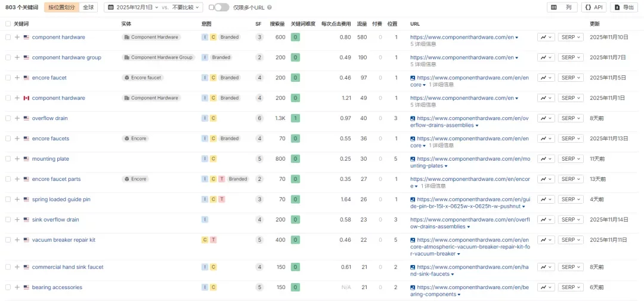Click the plus icon beside 'encore faucet'
The image size is (644, 301).
tap(17, 78)
